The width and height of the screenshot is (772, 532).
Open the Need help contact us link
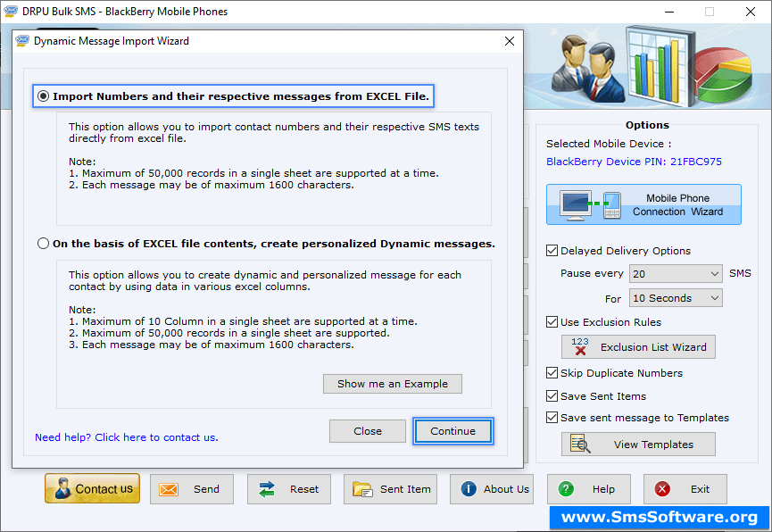(127, 437)
